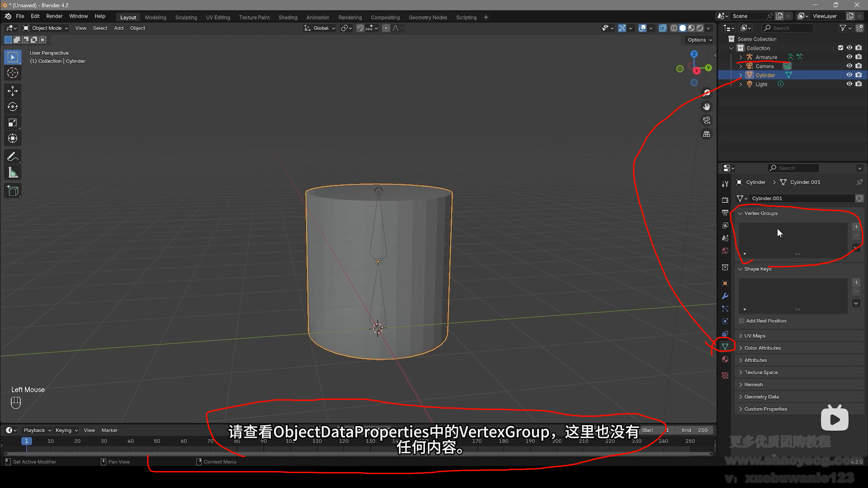This screenshot has width=868, height=488.
Task: Select the Transform tool
Action: [13, 138]
